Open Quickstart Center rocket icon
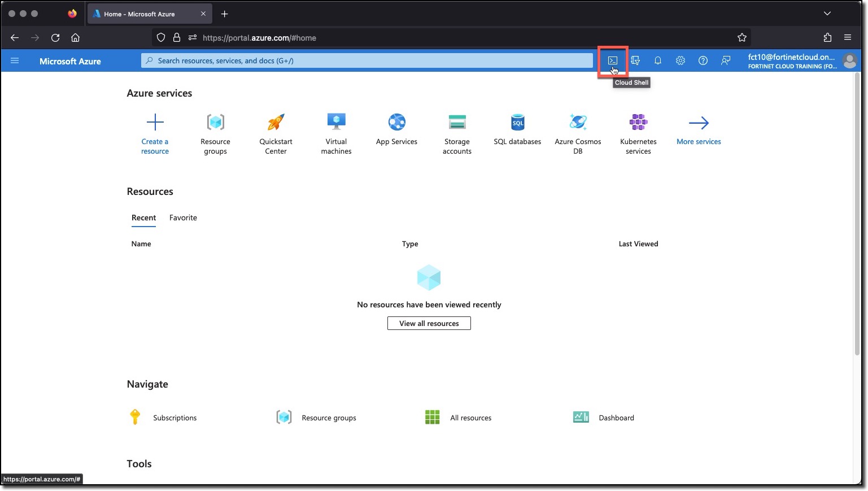 [276, 122]
